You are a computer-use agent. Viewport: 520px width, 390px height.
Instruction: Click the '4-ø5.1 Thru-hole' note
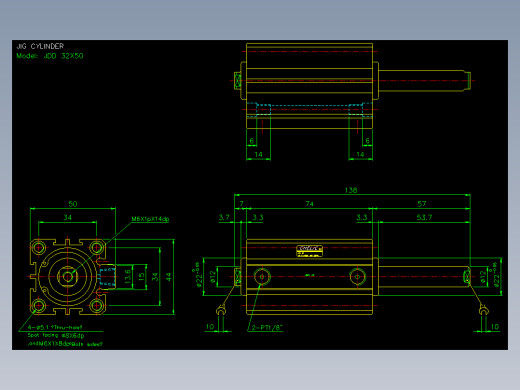click(55, 327)
